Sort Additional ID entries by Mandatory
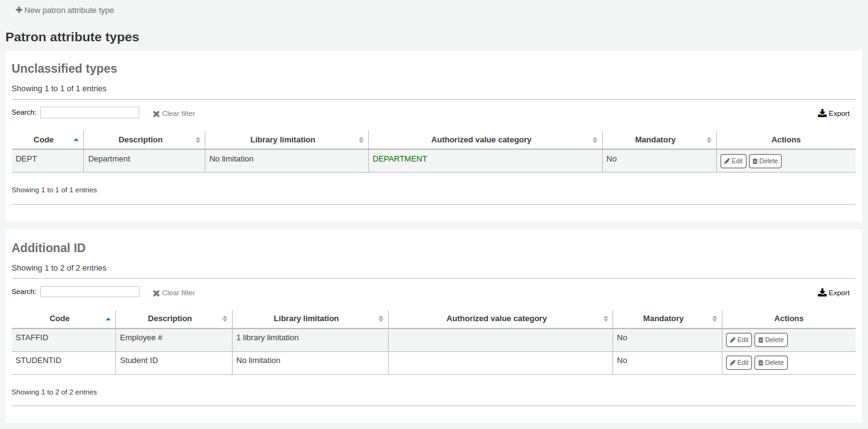This screenshot has height=429, width=868. (663, 318)
